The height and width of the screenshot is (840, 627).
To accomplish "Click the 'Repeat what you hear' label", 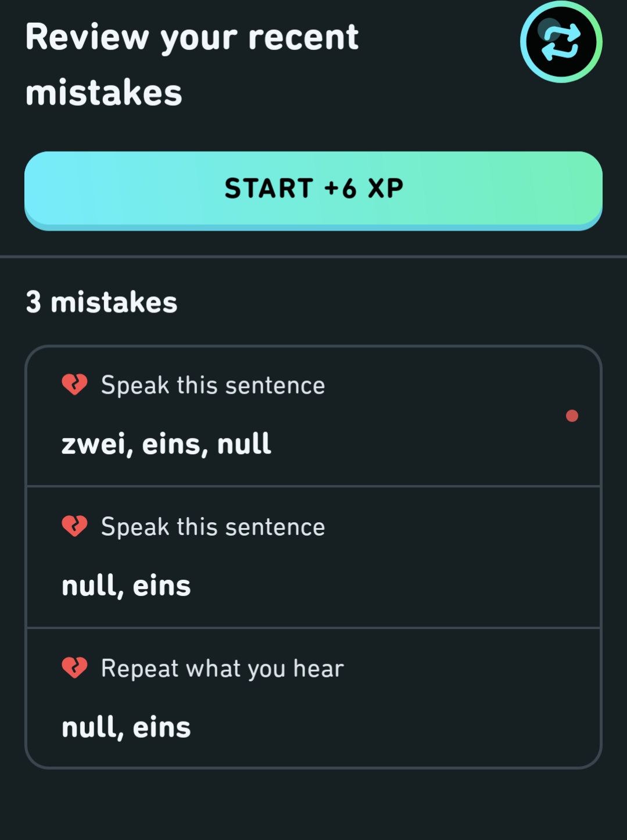I will [x=222, y=669].
